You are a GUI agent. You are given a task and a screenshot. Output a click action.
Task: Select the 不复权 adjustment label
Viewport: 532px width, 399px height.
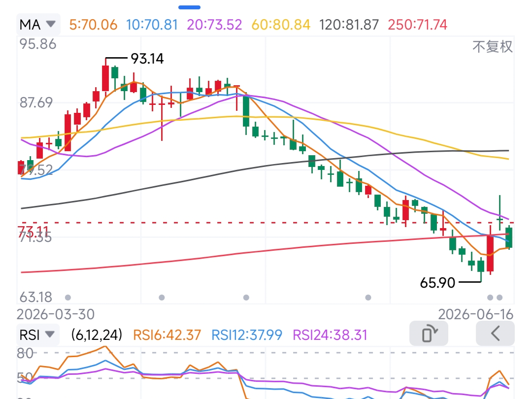492,47
